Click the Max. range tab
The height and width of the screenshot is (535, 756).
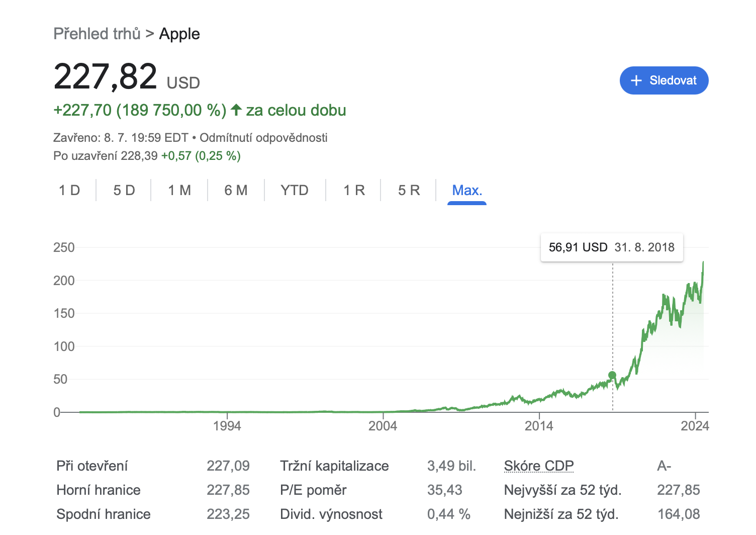point(467,191)
